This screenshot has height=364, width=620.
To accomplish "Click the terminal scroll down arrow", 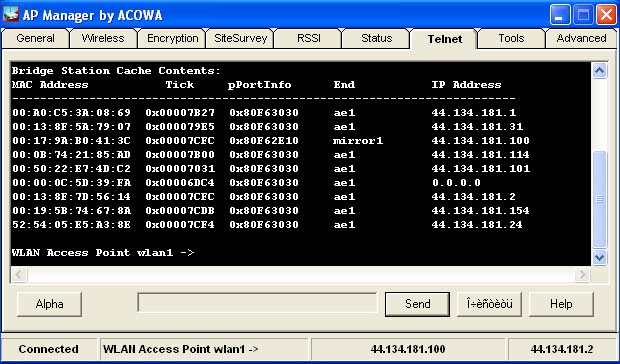I will click(x=599, y=257).
